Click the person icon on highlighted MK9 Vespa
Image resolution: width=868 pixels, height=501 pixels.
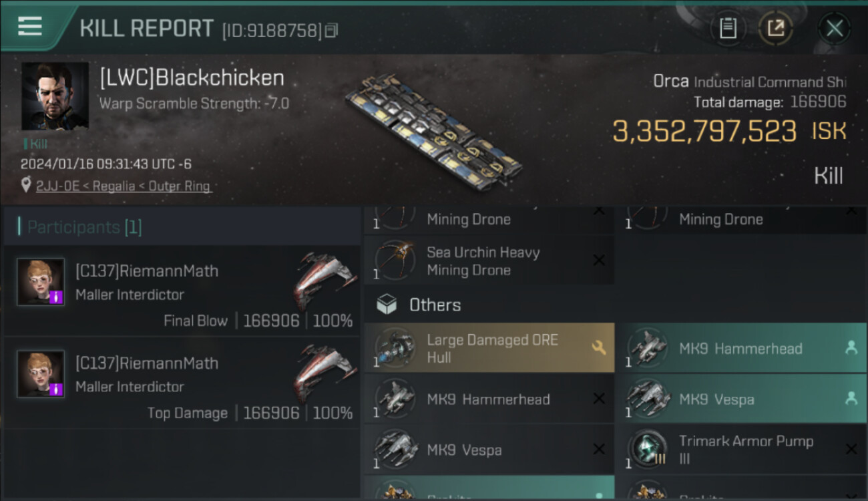click(851, 399)
